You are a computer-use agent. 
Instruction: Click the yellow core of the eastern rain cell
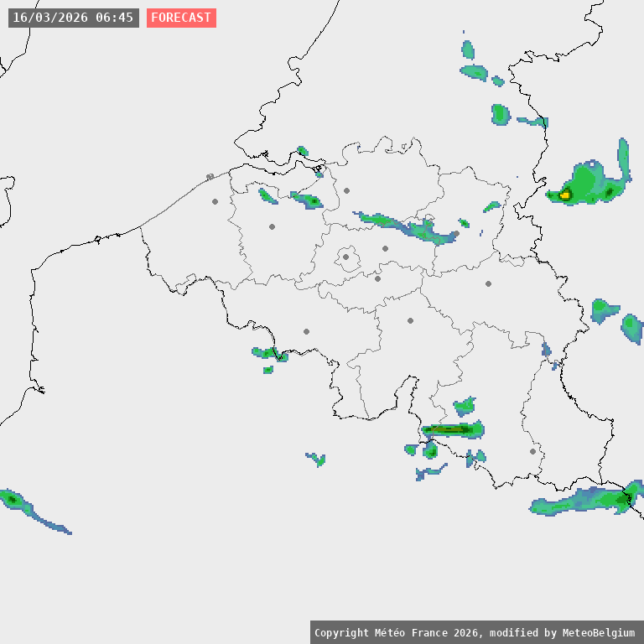[x=565, y=195]
